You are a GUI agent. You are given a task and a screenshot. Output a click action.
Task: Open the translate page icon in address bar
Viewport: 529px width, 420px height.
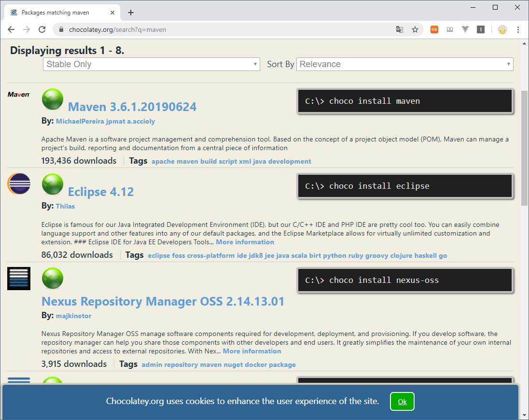(x=400, y=29)
